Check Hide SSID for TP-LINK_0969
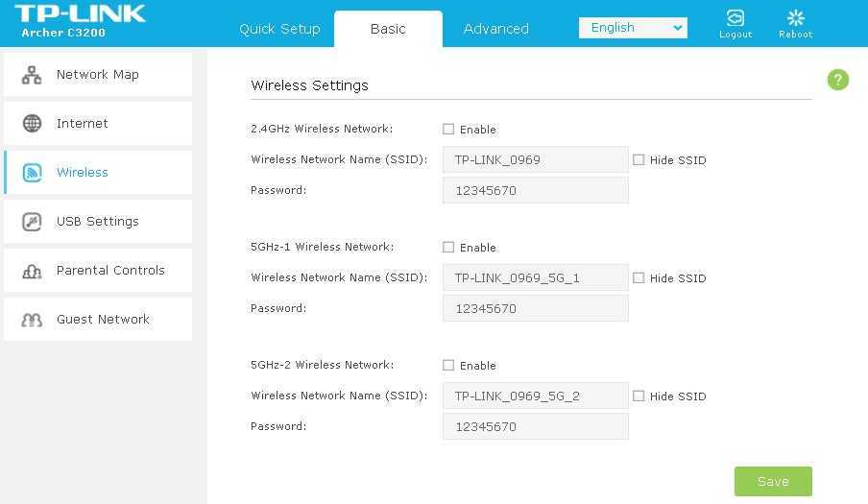 [639, 159]
